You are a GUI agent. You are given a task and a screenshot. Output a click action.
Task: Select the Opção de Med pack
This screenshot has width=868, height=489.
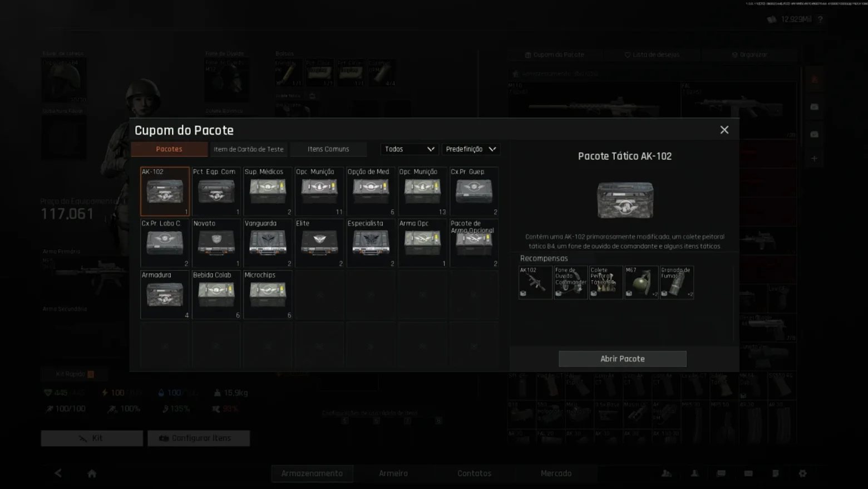coord(371,191)
